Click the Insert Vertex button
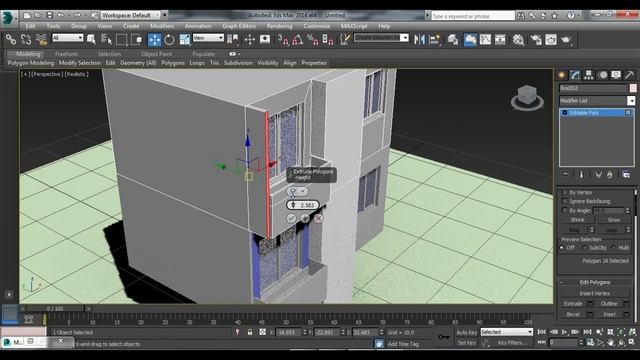640x360 pixels. tap(594, 293)
